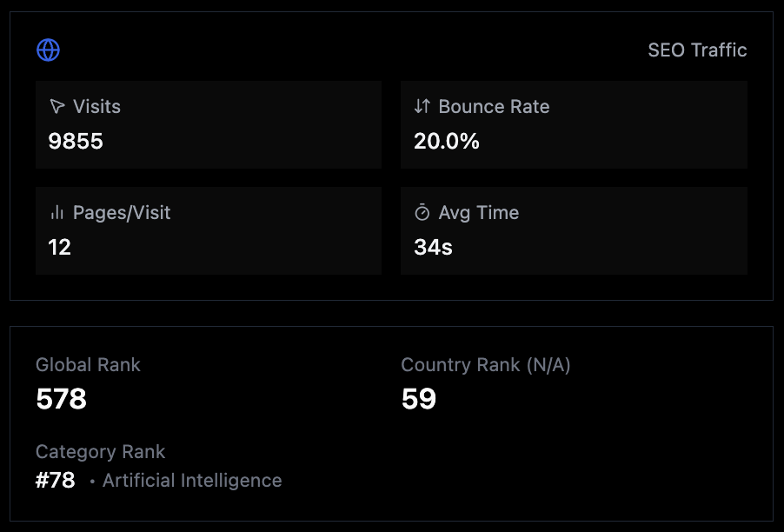Click the cursor icon beside Visits

57,107
